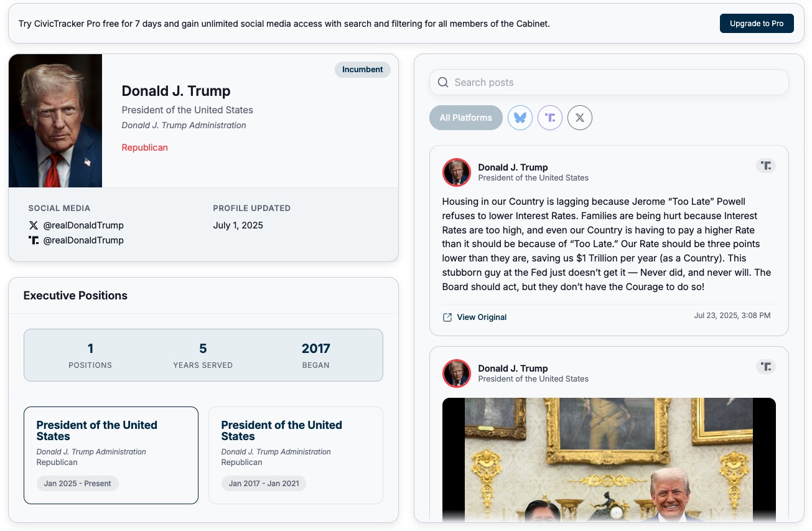Select Jan 2017 - Jan 2021 position card
Viewport: 812px width, 531px height.
(296, 455)
